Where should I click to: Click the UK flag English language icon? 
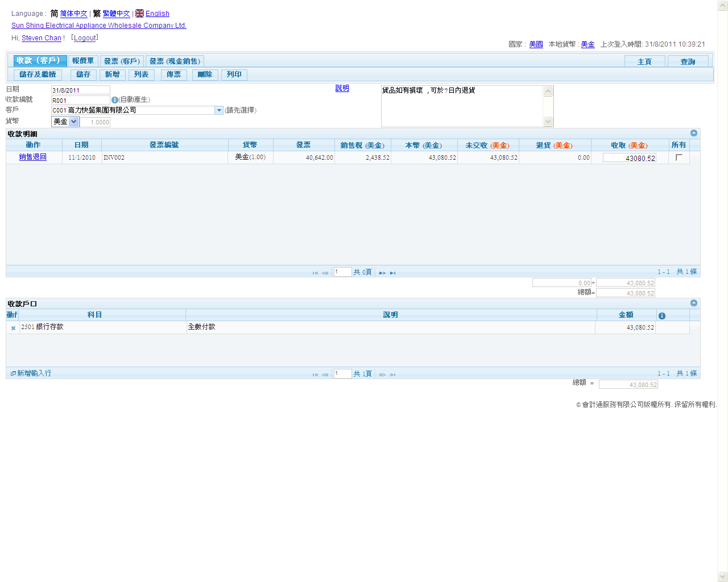pyautogui.click(x=139, y=13)
